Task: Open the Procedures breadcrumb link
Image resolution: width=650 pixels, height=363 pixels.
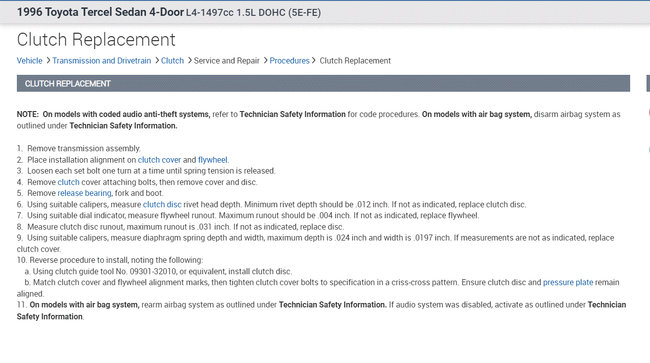Action: pyautogui.click(x=289, y=60)
